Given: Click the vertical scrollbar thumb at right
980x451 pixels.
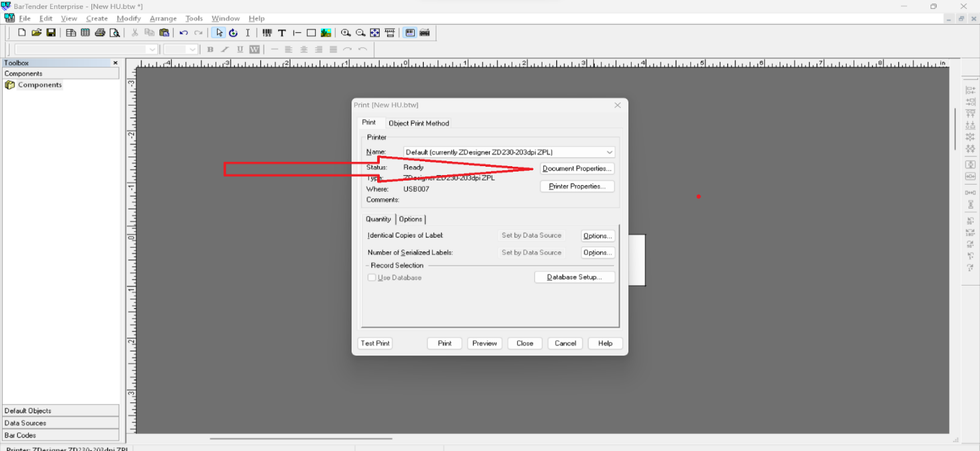Looking at the screenshot, I should pyautogui.click(x=955, y=128).
